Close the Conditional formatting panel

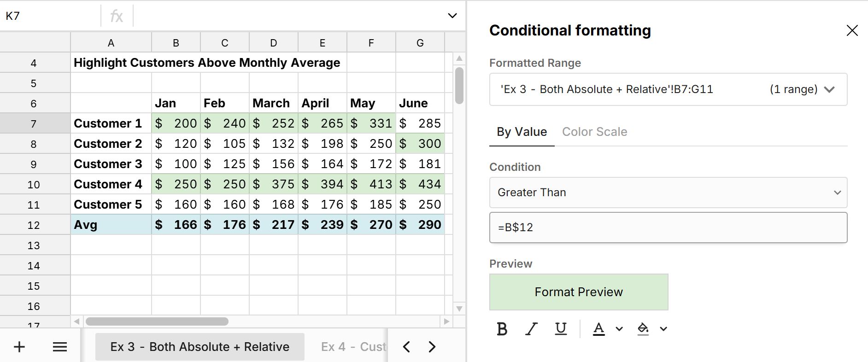click(x=852, y=30)
